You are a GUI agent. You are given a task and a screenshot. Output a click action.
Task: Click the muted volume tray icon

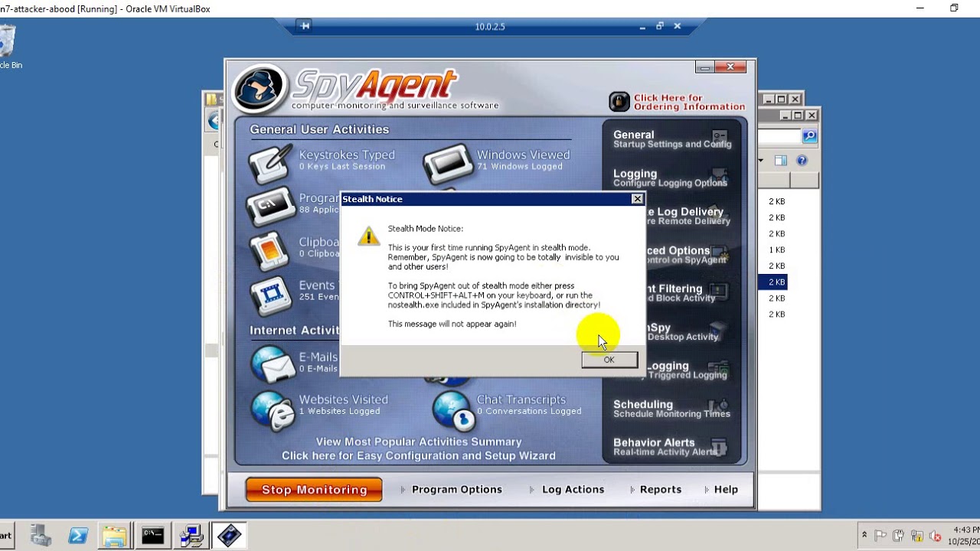tap(934, 536)
